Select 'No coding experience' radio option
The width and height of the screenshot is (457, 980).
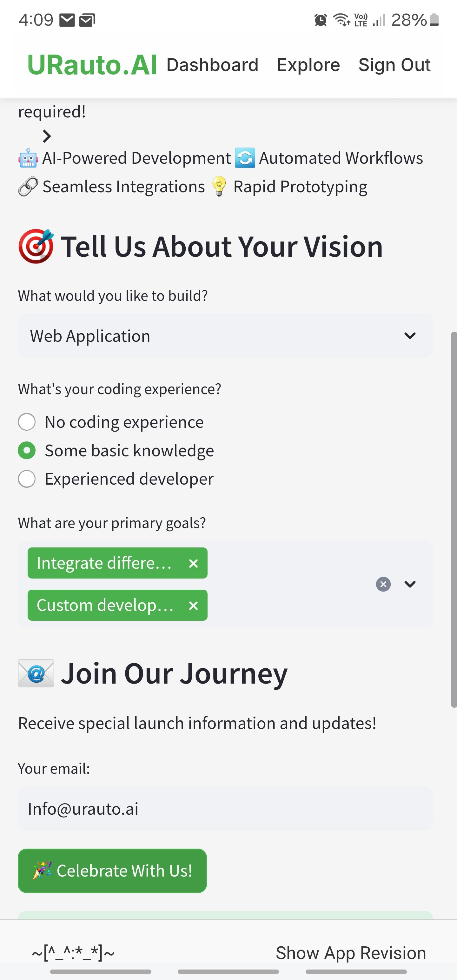27,422
